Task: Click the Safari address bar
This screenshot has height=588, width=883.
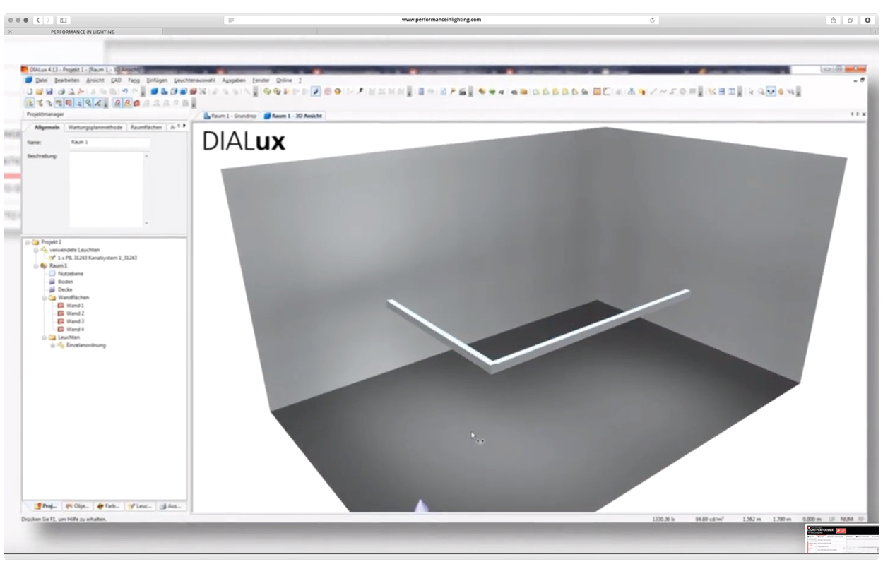Action: (x=441, y=20)
